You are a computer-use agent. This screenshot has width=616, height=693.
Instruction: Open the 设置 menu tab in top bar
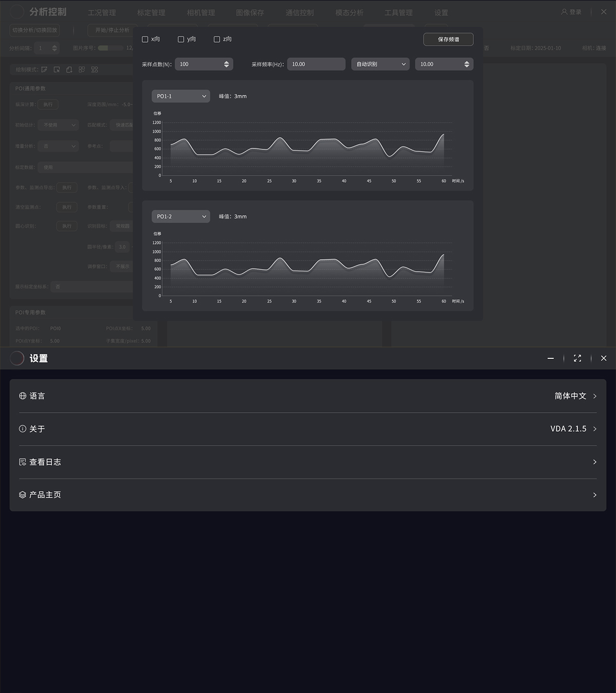click(x=441, y=12)
